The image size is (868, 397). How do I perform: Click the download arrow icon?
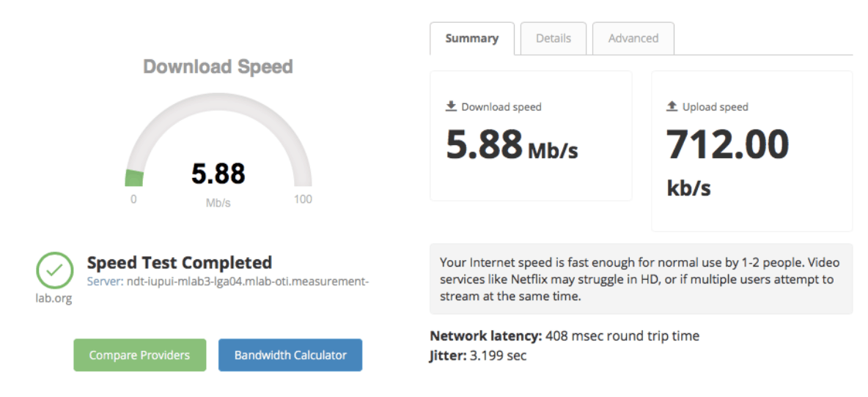click(451, 106)
